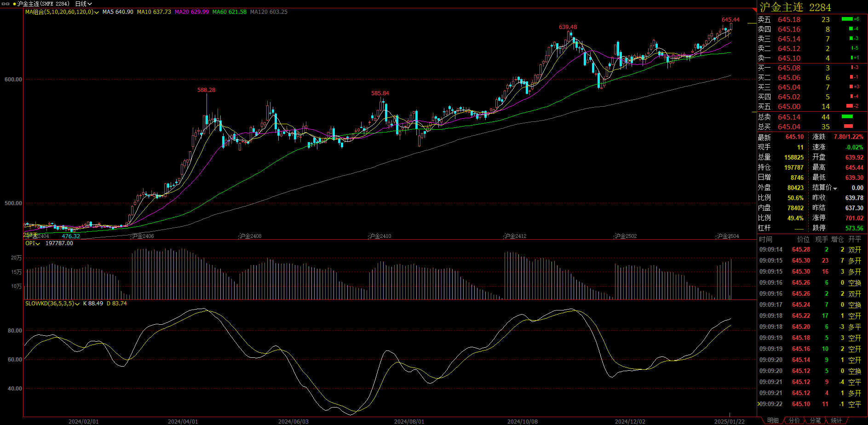868x425 pixels.
Task: Switch to the 分价 tab
Action: (x=794, y=420)
